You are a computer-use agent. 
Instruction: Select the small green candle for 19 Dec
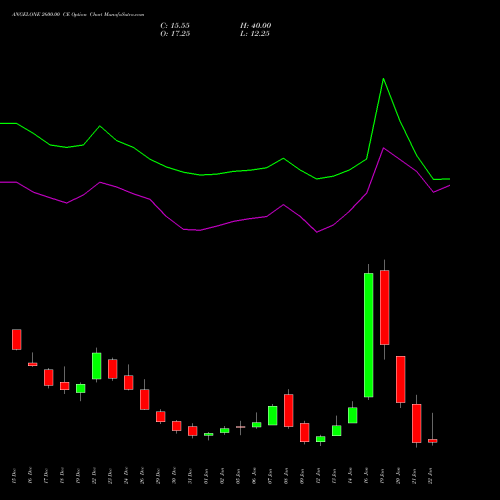coord(80,388)
